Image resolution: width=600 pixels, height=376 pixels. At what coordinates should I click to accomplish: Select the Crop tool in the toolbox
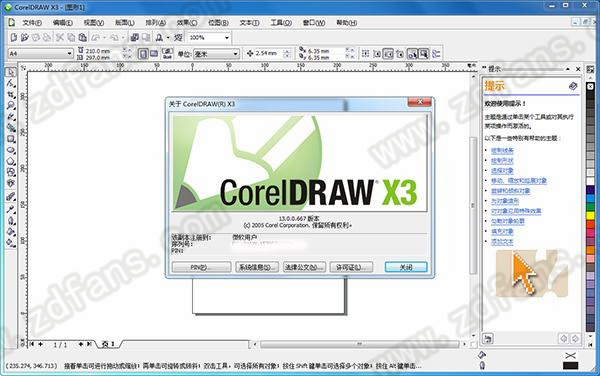(11, 94)
